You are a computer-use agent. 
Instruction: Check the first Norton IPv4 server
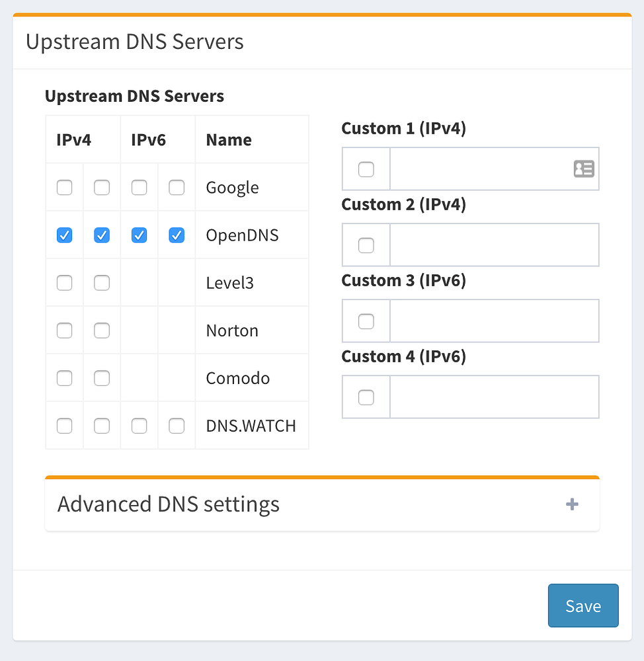click(64, 330)
